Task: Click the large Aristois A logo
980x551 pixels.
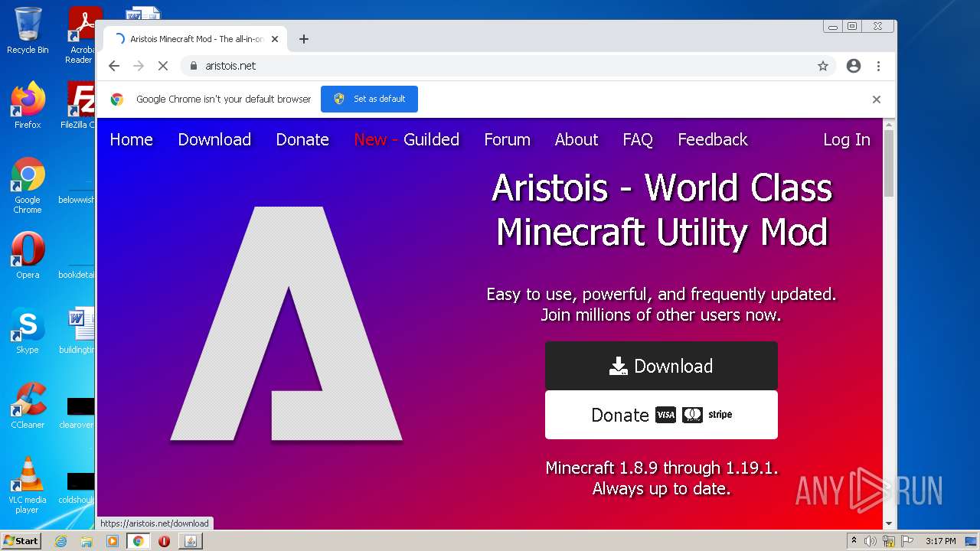Action: click(286, 324)
